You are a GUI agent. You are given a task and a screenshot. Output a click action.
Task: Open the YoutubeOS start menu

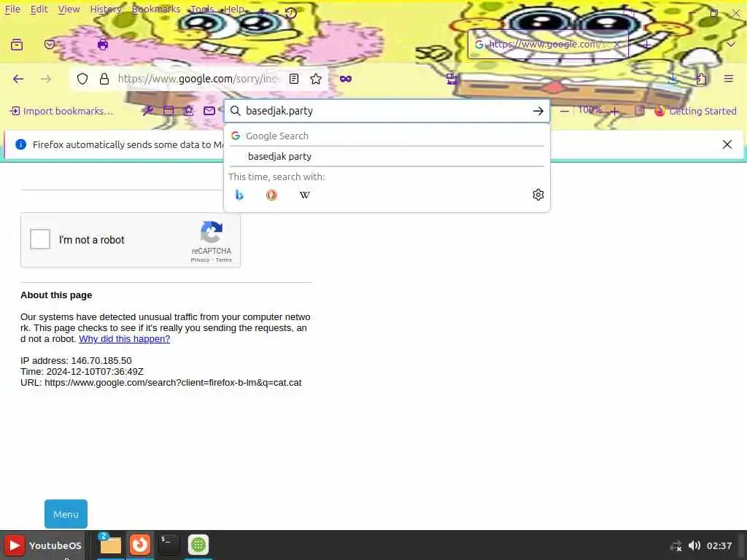[44, 545]
